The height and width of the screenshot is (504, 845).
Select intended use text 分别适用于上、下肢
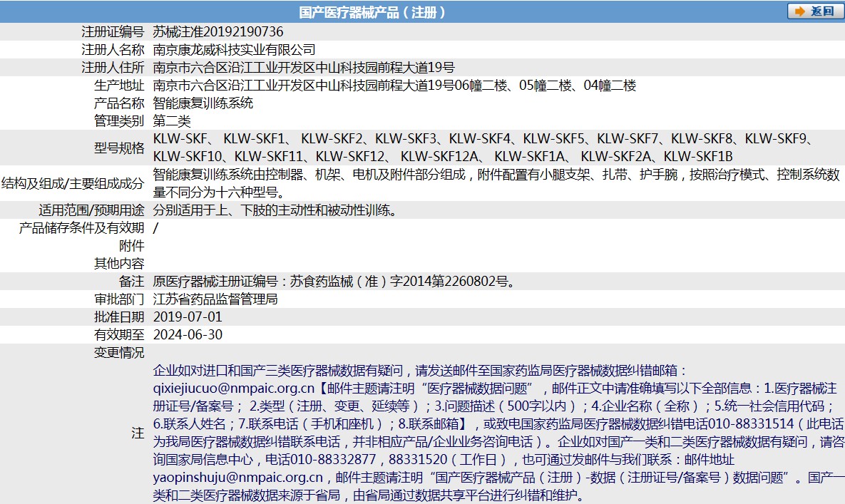point(275,210)
